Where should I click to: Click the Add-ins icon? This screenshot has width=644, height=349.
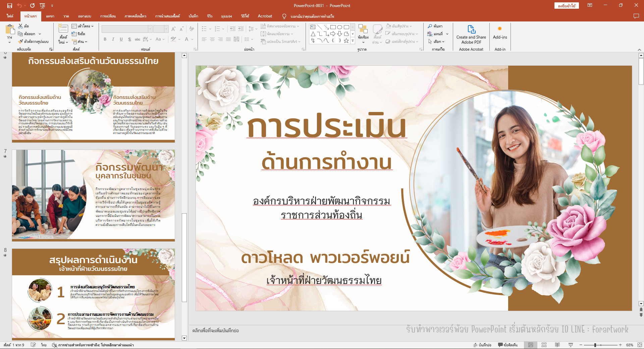500,29
